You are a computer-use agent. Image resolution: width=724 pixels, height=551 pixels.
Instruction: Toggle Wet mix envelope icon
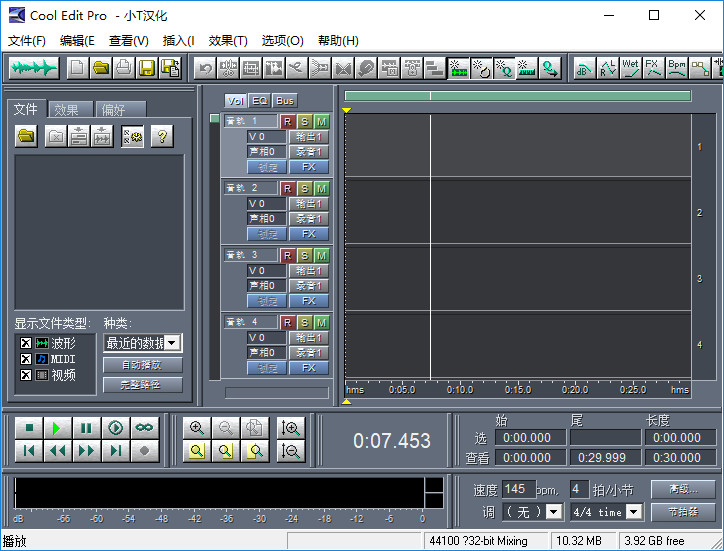(x=630, y=68)
